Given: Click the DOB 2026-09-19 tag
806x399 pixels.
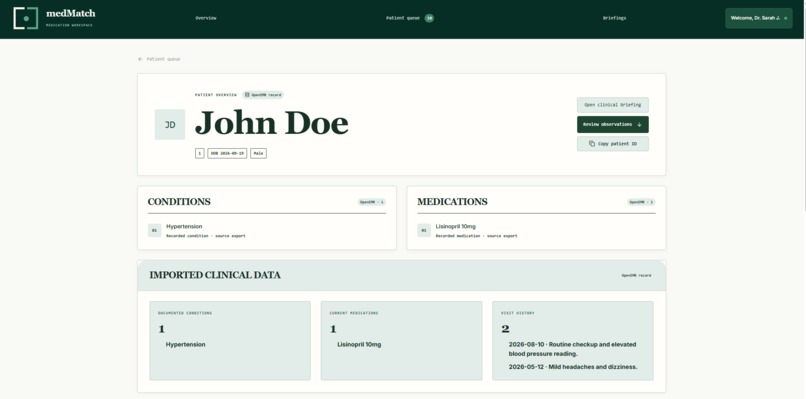Looking at the screenshot, I should (227, 153).
